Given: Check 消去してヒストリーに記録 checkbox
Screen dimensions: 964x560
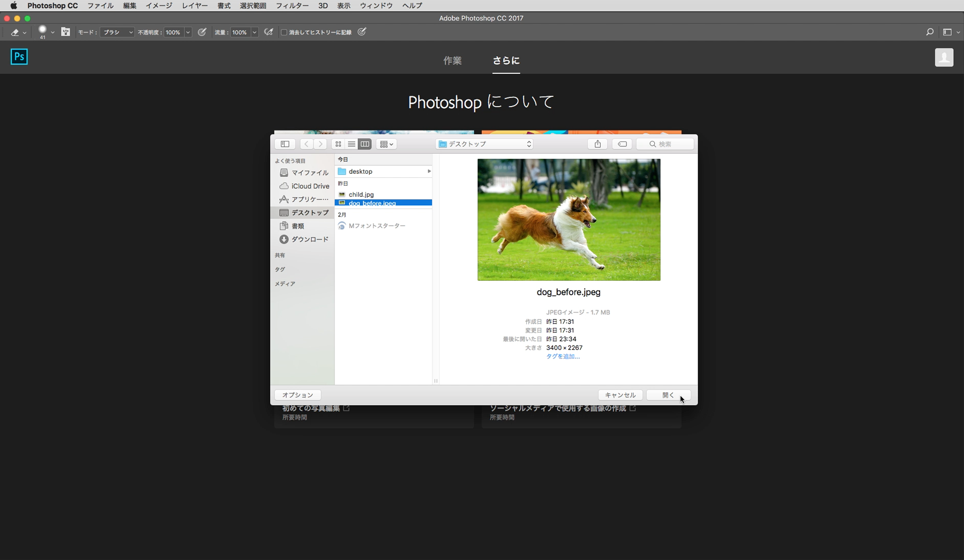Looking at the screenshot, I should click(x=284, y=32).
